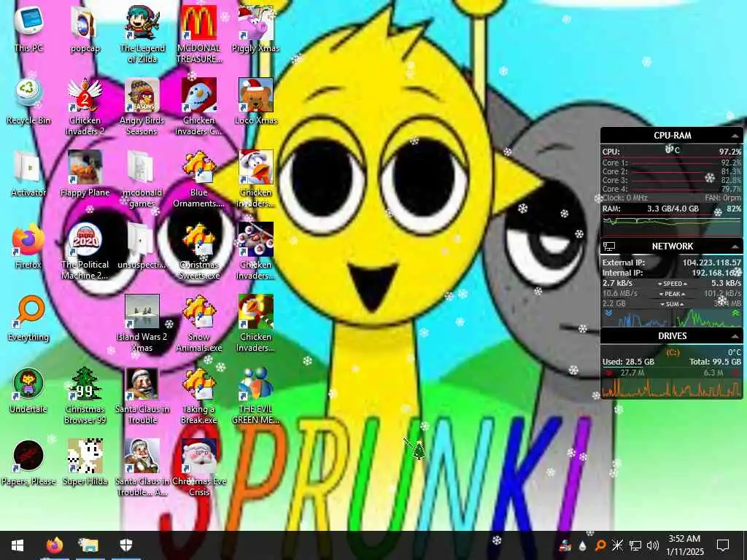Select the Christmas Eve Crisis shortcut
Image resolution: width=747 pixels, height=560 pixels.
pos(199,469)
